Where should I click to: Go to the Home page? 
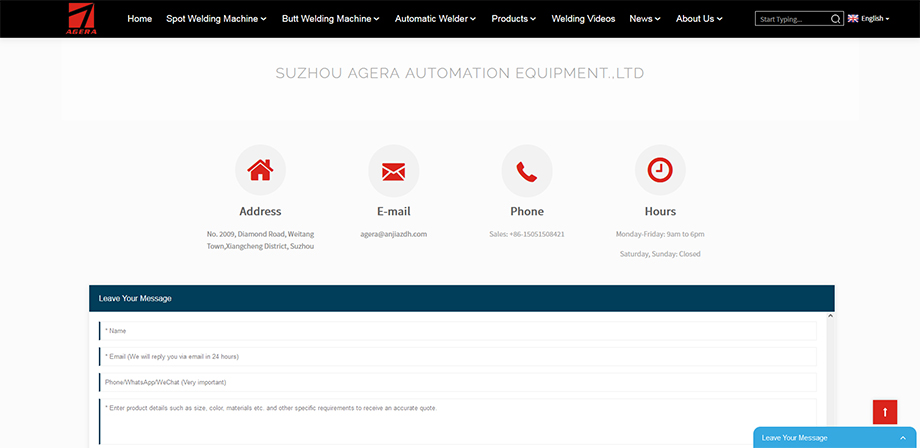[140, 19]
